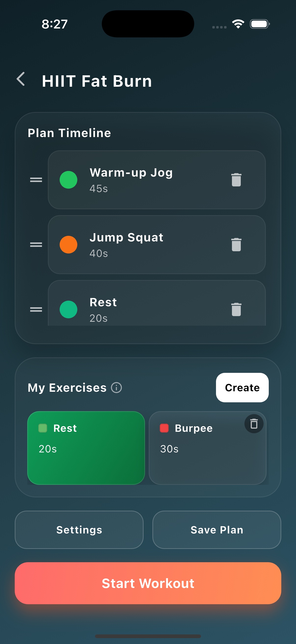Open the Settings panel
Image resolution: width=296 pixels, height=644 pixels.
(x=79, y=530)
